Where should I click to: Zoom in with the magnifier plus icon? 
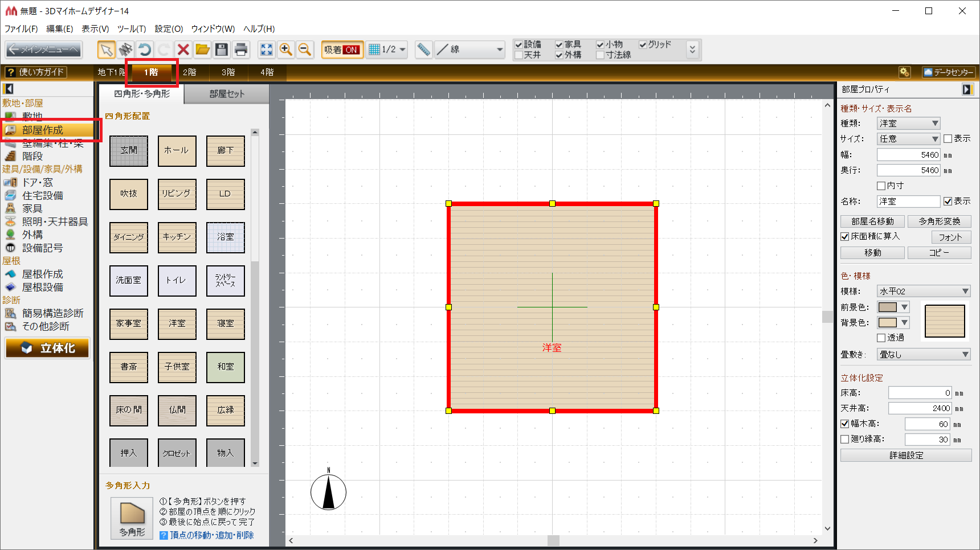[285, 50]
